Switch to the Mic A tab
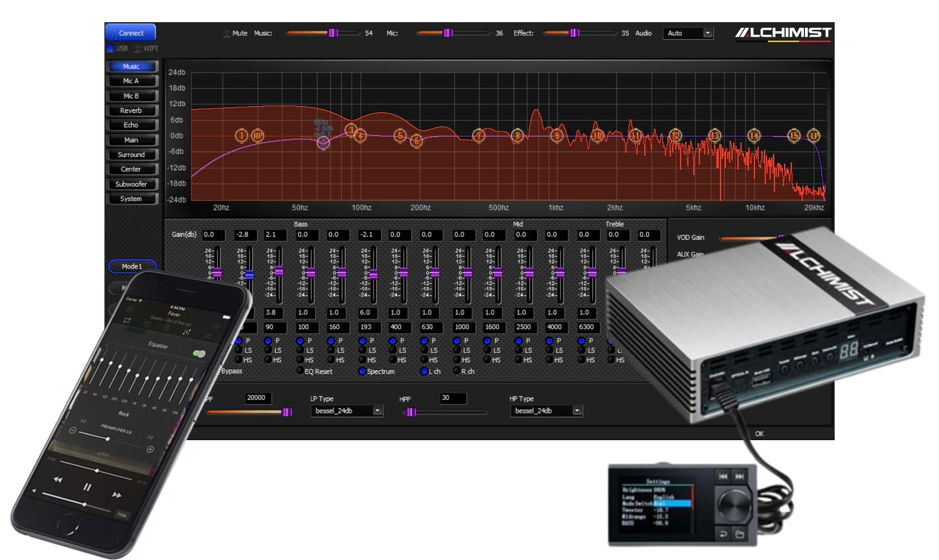Viewport: 939px width, 560px height. [132, 81]
